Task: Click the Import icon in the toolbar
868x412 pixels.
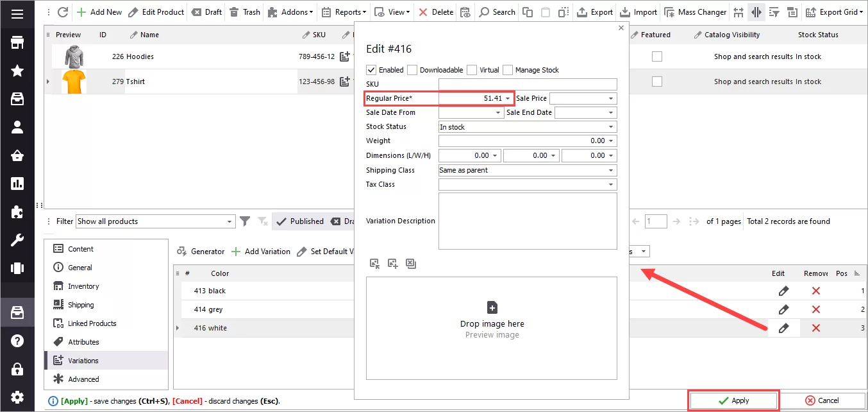Action: (x=638, y=12)
